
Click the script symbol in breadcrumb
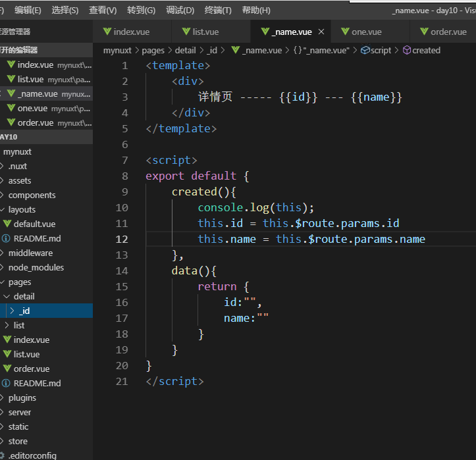(376, 51)
